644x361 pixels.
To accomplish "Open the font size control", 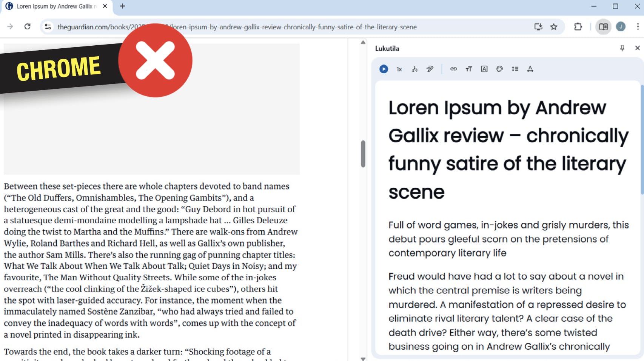I will (469, 69).
